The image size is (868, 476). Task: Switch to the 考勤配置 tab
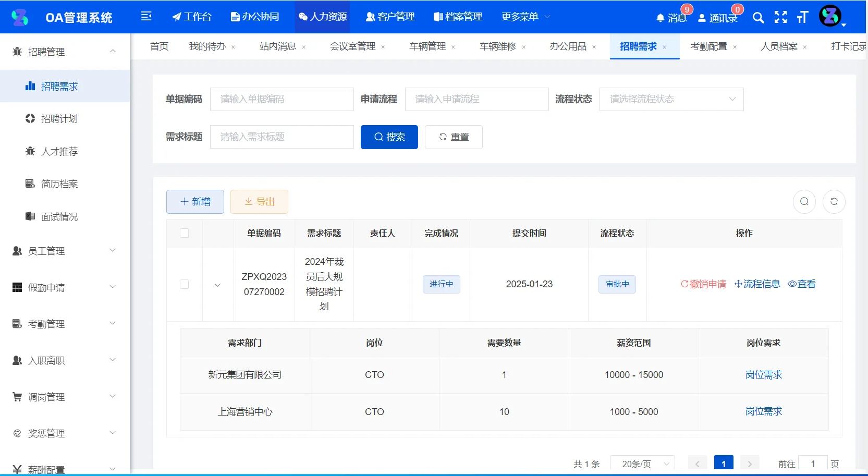click(709, 46)
